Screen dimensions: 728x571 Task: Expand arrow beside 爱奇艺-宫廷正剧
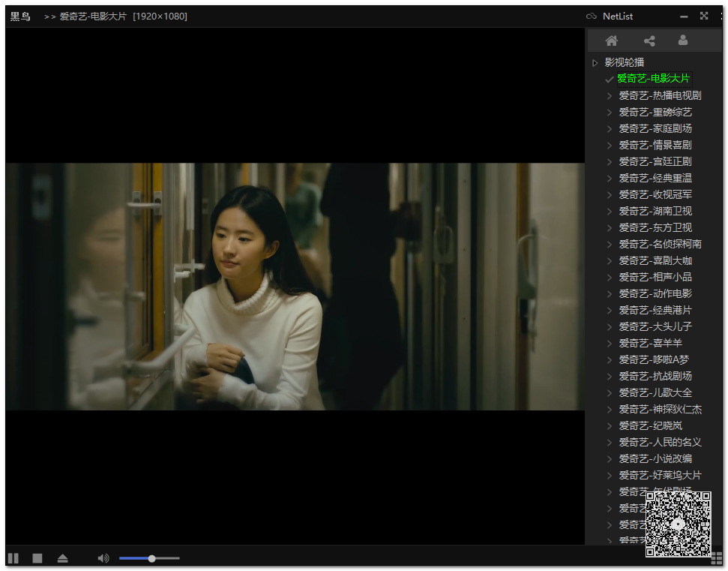(609, 161)
